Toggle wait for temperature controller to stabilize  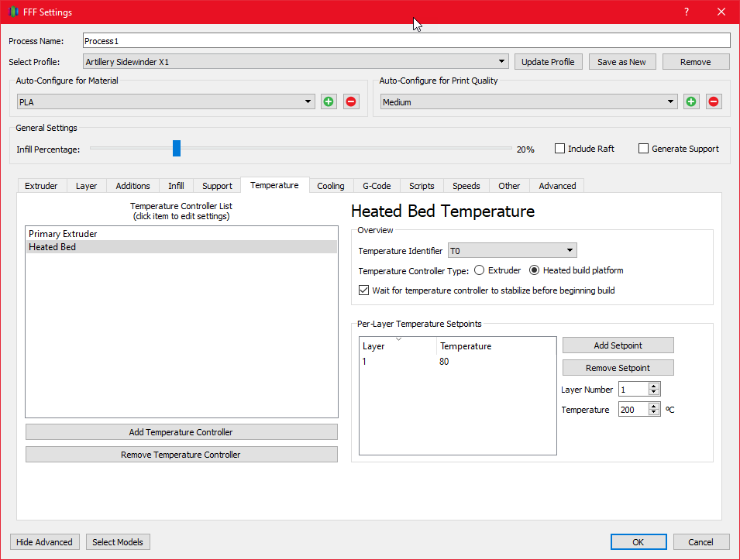(363, 290)
